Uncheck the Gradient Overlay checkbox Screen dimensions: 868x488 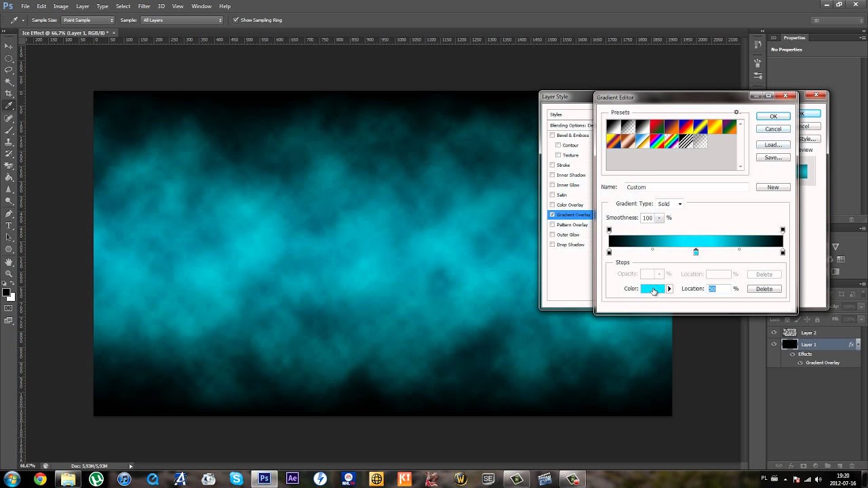point(552,214)
